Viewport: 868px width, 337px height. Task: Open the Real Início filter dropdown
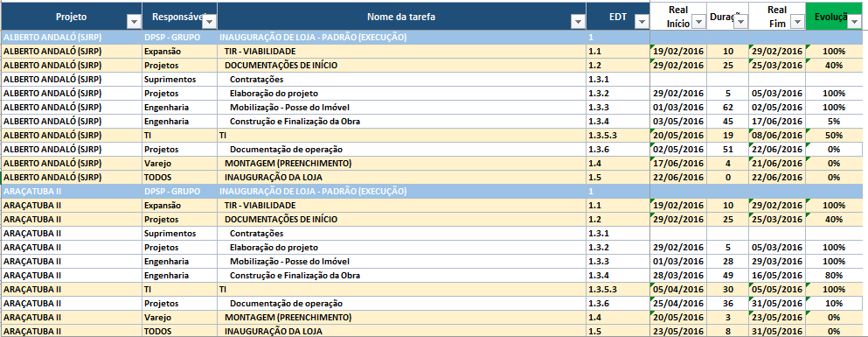tap(699, 22)
